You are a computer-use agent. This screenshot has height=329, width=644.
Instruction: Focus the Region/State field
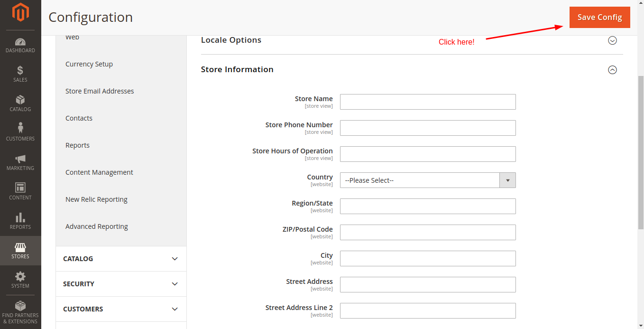(428, 206)
